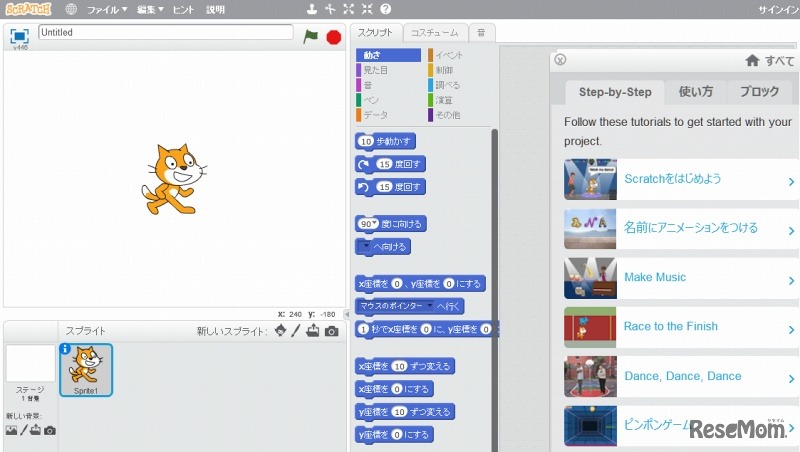Open the ファイル menu

(106, 9)
